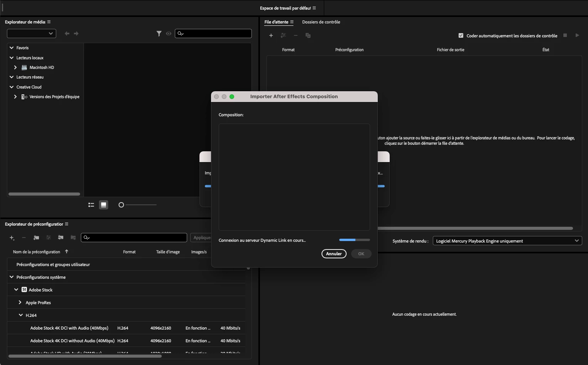This screenshot has height=365, width=588.
Task: Select Adobe Stock 4K DCI without Audio preset
Action: (126, 341)
